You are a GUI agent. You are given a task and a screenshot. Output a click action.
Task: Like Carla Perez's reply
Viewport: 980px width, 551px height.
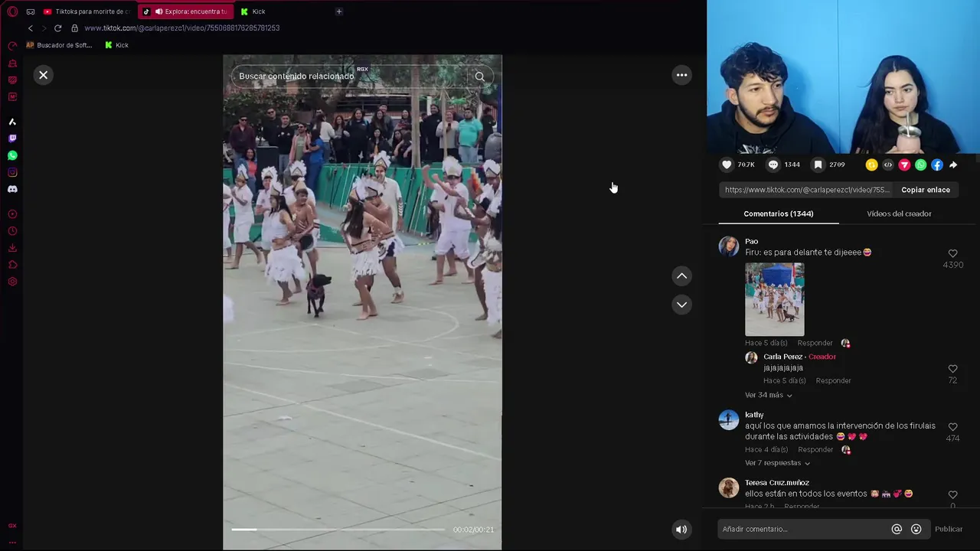tap(952, 369)
